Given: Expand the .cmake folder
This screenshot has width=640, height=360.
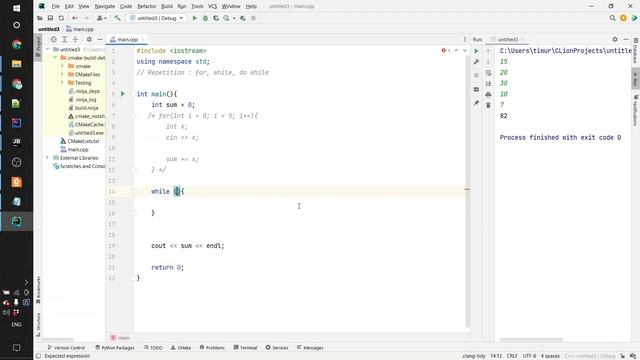Looking at the screenshot, I should point(62,66).
